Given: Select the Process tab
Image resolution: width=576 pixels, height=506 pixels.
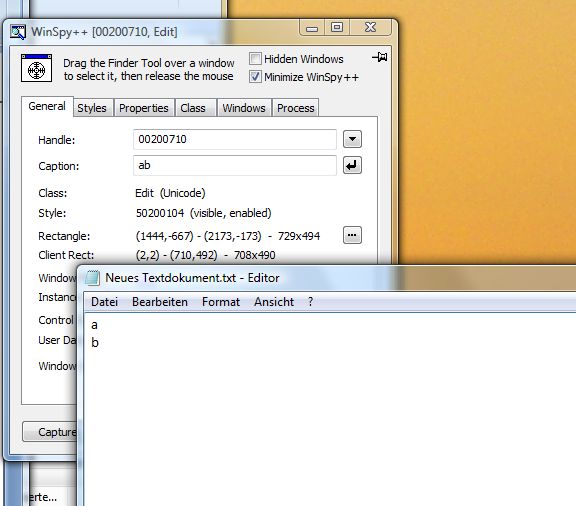Looking at the screenshot, I should (x=296, y=108).
